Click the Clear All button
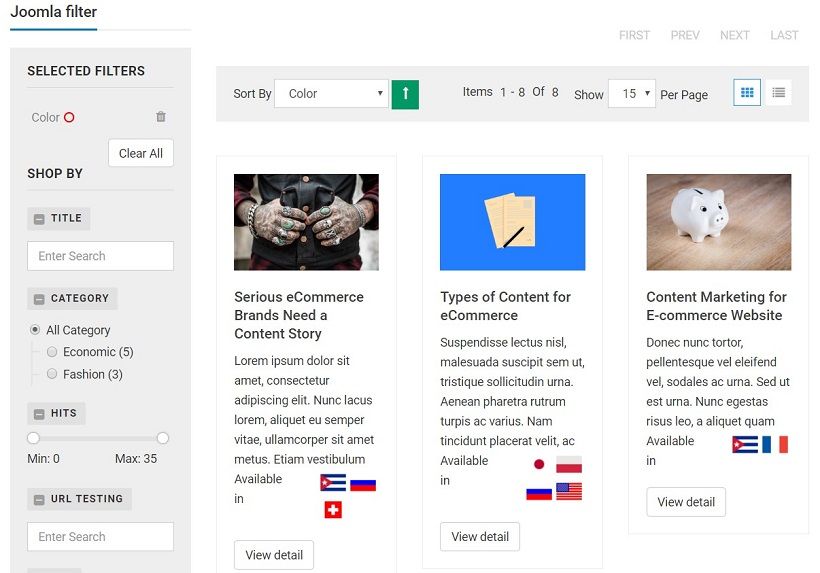This screenshot has height=573, width=820. [141, 153]
